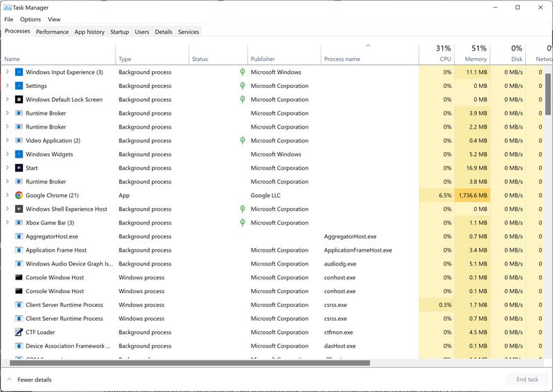This screenshot has width=553, height=392.
Task: Open the Options menu
Action: pyautogui.click(x=30, y=19)
